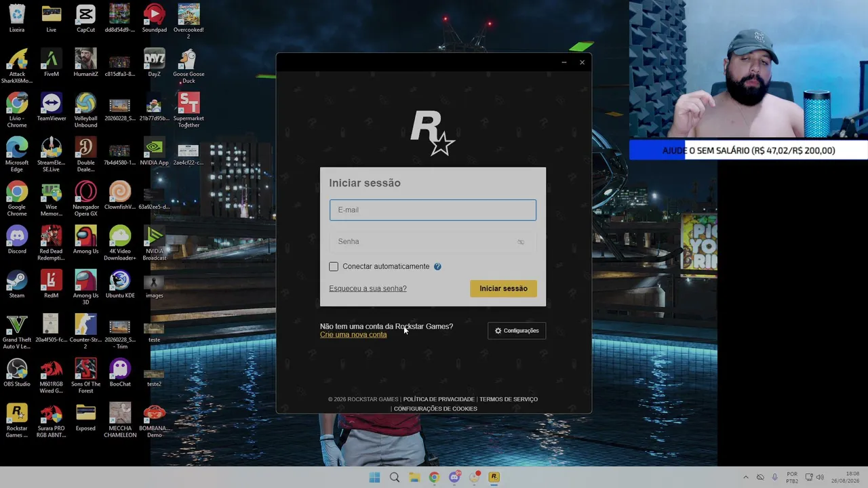Select the Counter-Strike 2 shortcut
This screenshot has width=868, height=488.
click(85, 331)
